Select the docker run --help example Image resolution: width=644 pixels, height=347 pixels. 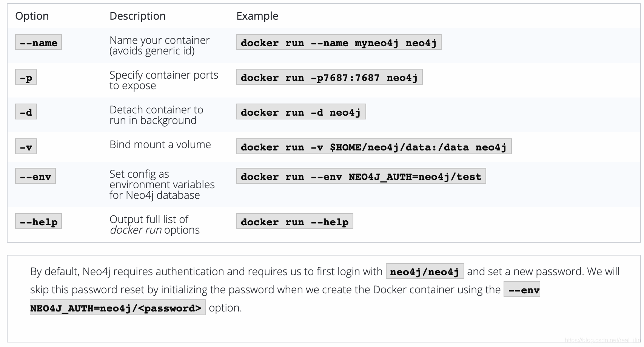(295, 222)
